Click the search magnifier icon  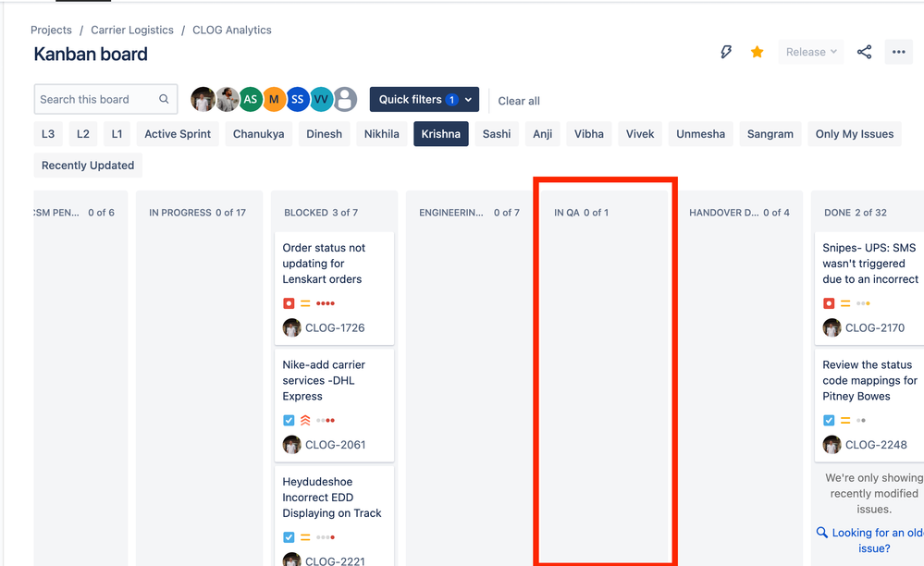click(x=164, y=99)
